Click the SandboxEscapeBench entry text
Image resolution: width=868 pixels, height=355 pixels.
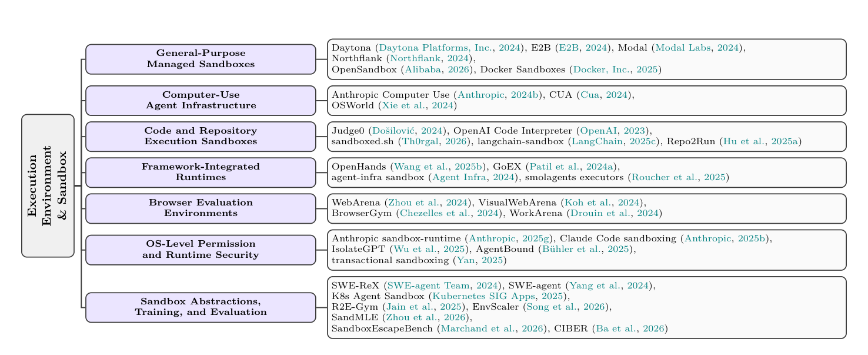click(383, 328)
